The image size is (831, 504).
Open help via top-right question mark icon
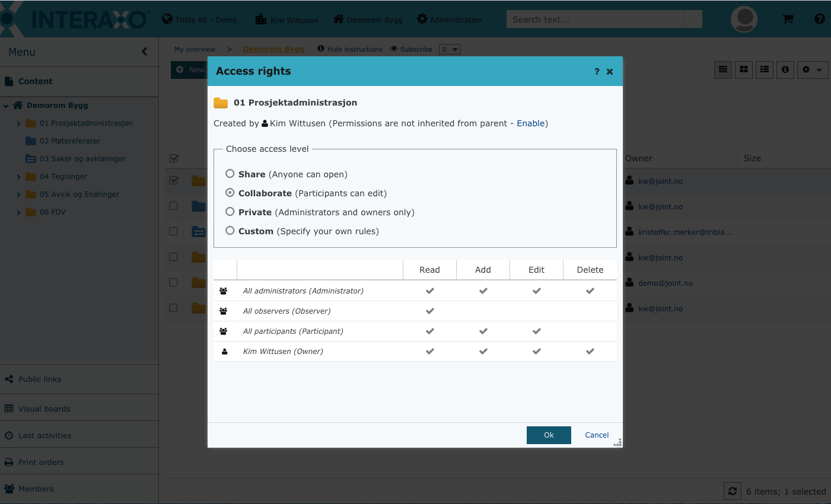click(819, 19)
